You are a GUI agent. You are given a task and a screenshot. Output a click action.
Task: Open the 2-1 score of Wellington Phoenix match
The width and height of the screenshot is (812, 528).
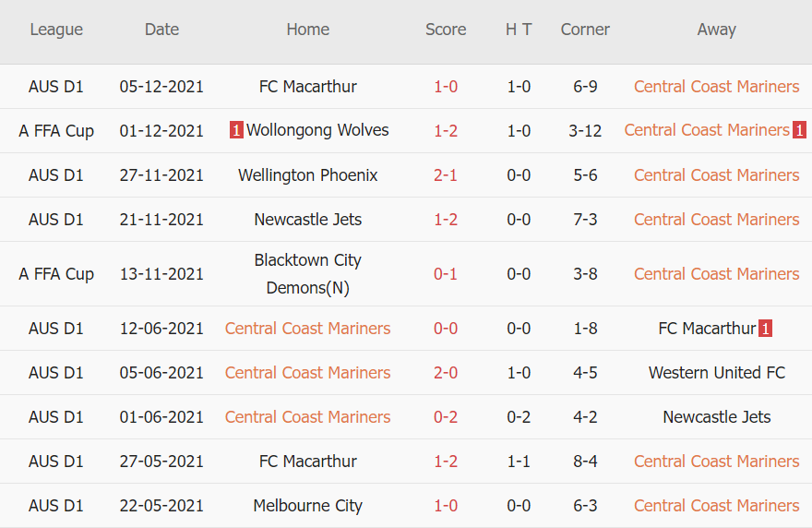tap(446, 175)
